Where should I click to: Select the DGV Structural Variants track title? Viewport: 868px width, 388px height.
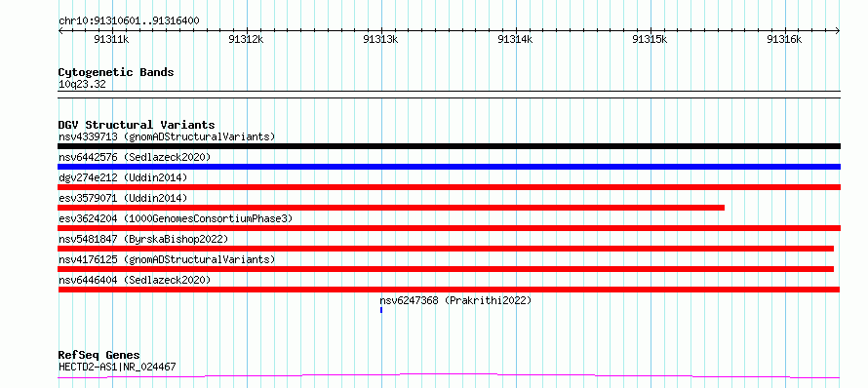137,125
